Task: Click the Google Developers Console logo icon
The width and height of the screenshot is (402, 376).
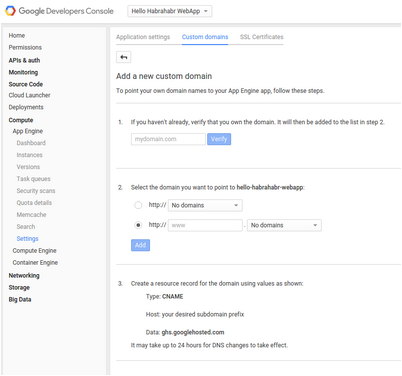Action: [10, 11]
